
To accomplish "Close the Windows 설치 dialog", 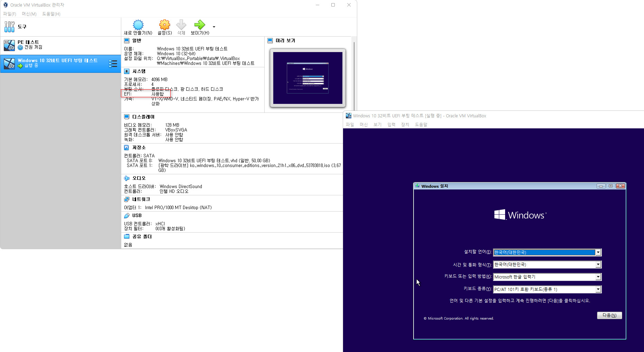I will [621, 186].
